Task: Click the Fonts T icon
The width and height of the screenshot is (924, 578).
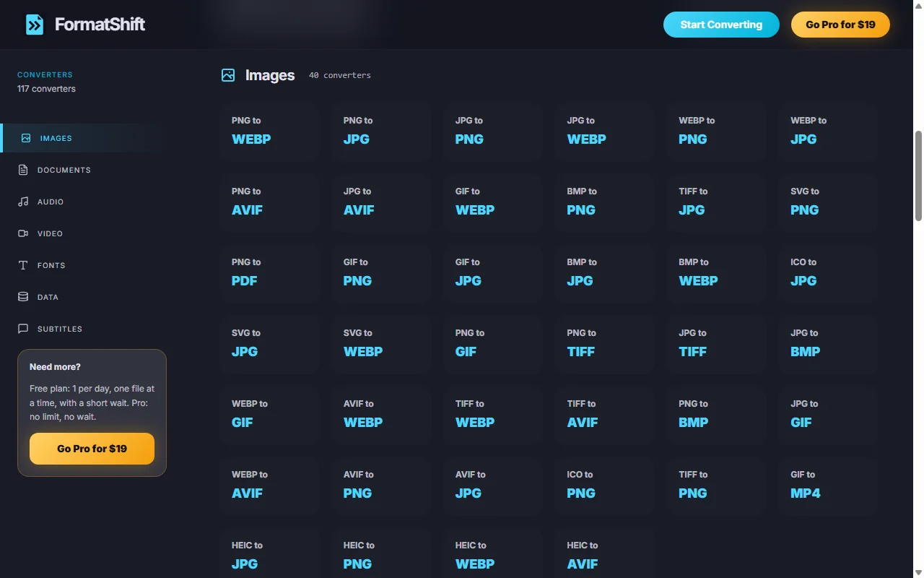Action: (x=23, y=265)
